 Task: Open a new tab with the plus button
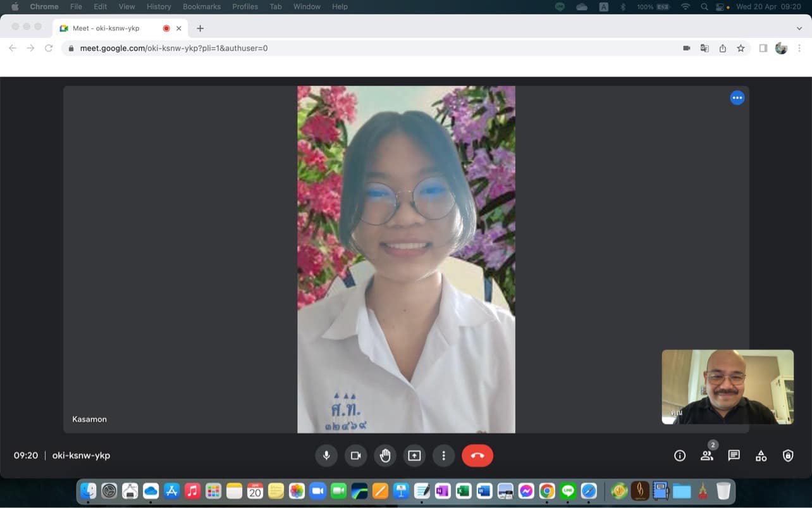[200, 28]
